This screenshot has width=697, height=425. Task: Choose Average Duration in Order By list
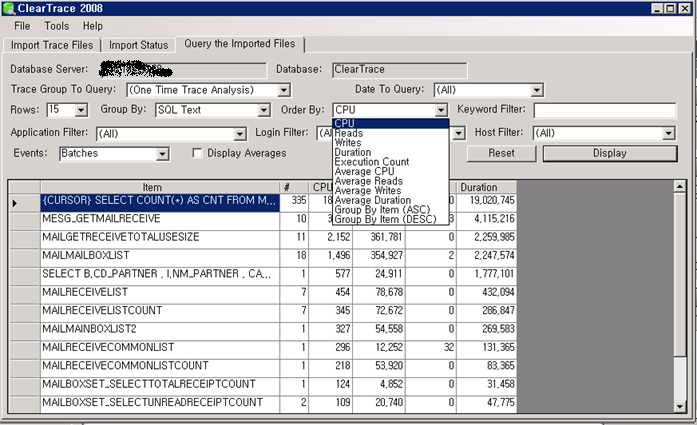(x=391, y=200)
